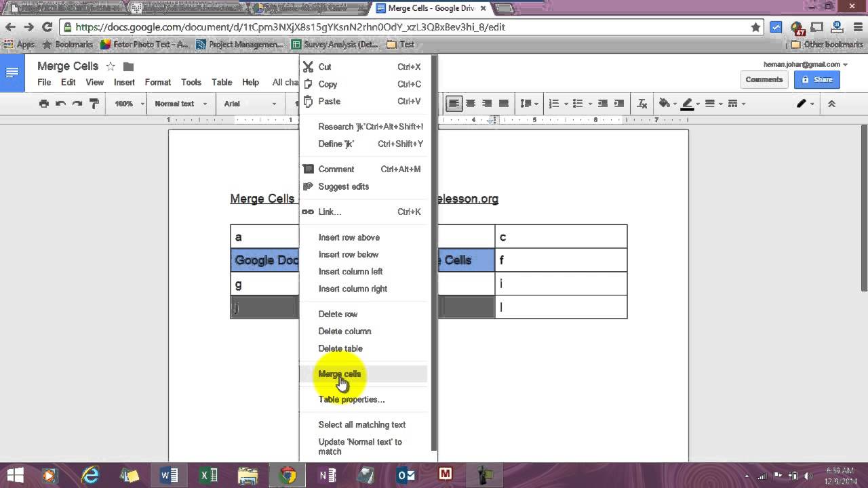868x488 pixels.
Task: Click the Clear formatting icon
Action: coord(642,104)
